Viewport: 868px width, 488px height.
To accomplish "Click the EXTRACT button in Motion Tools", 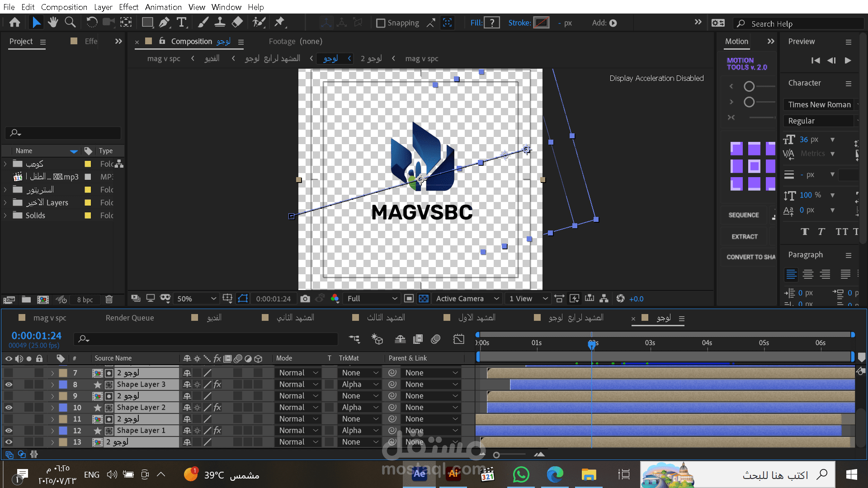I will click(745, 237).
